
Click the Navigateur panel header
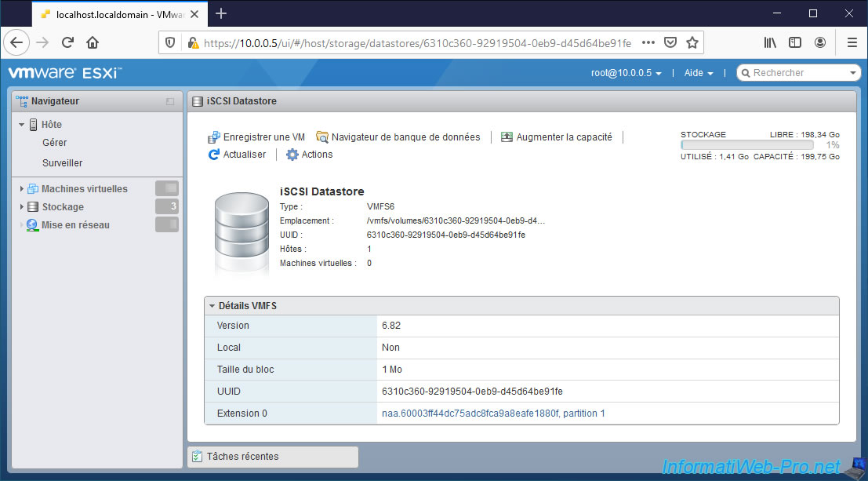(x=97, y=101)
